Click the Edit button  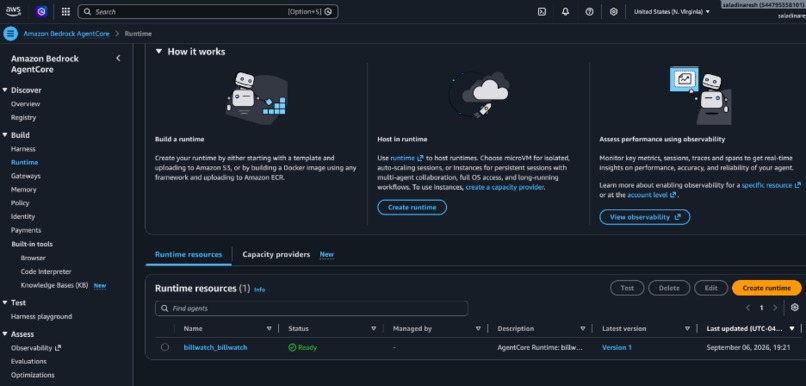point(711,288)
